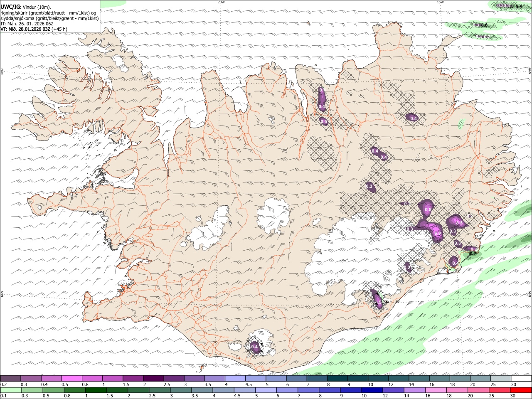
Task: Pick dark teal snow swatch between 8 and 9
Action: 337,378
